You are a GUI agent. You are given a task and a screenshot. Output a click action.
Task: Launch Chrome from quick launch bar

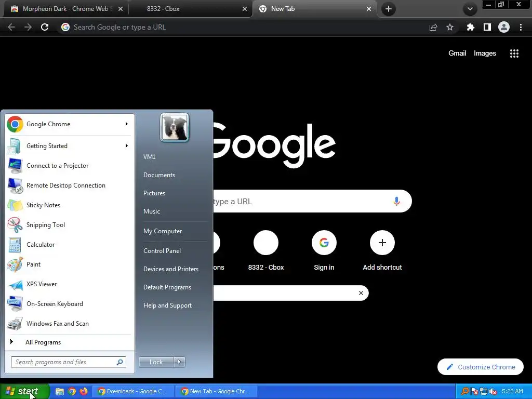72,391
